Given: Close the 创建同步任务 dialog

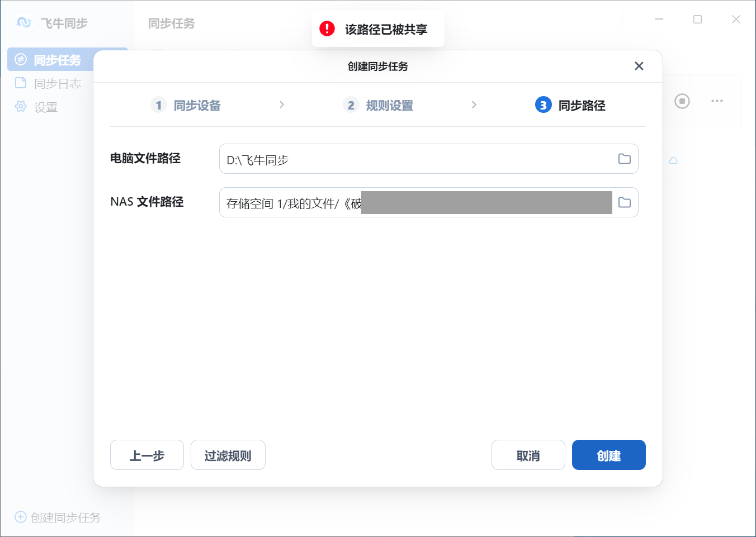Looking at the screenshot, I should [x=639, y=66].
